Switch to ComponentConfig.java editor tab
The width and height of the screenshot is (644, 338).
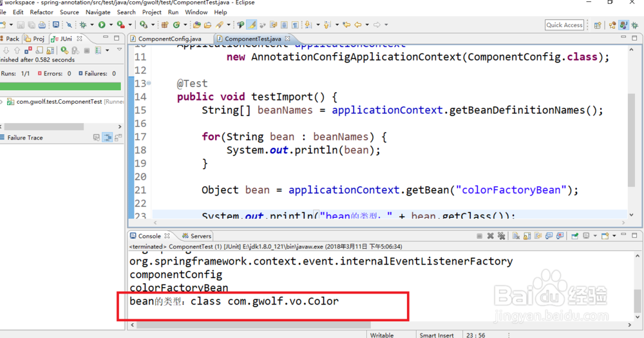(166, 39)
